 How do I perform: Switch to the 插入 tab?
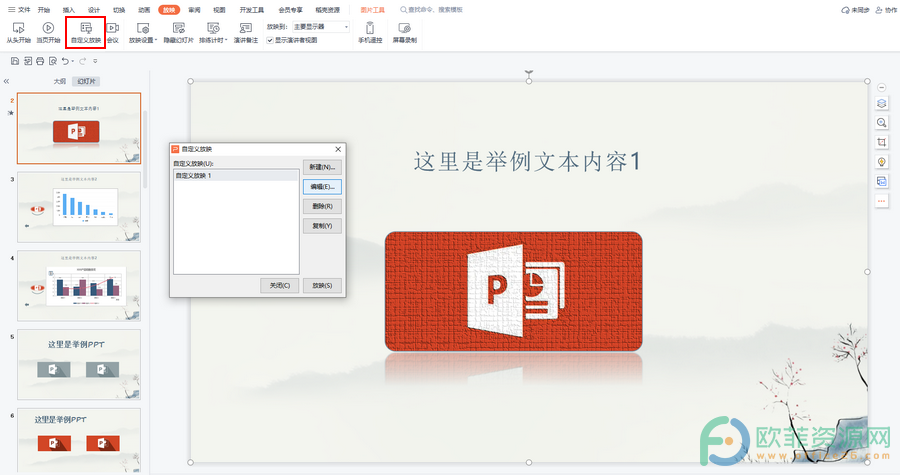[68, 10]
